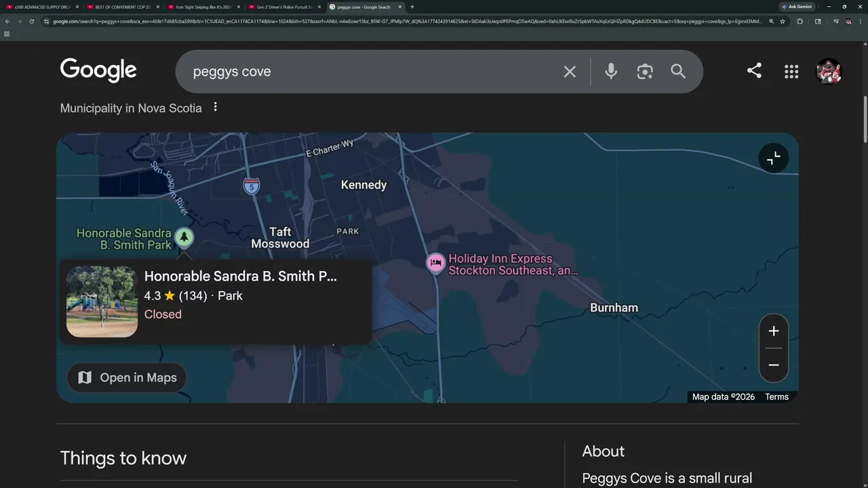Click the Map data ©2026 text
Viewport: 868px width, 488px height.
(x=723, y=397)
